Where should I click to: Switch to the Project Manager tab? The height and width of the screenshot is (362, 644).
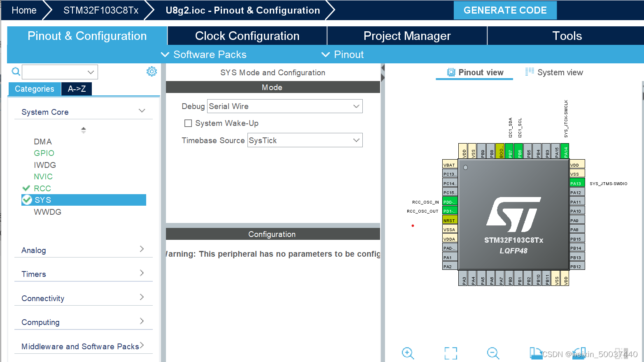(x=407, y=36)
